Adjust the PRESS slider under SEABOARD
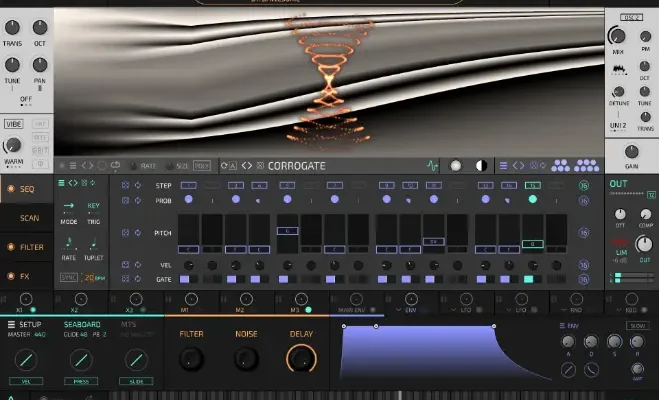This screenshot has width=659, height=400. click(82, 380)
